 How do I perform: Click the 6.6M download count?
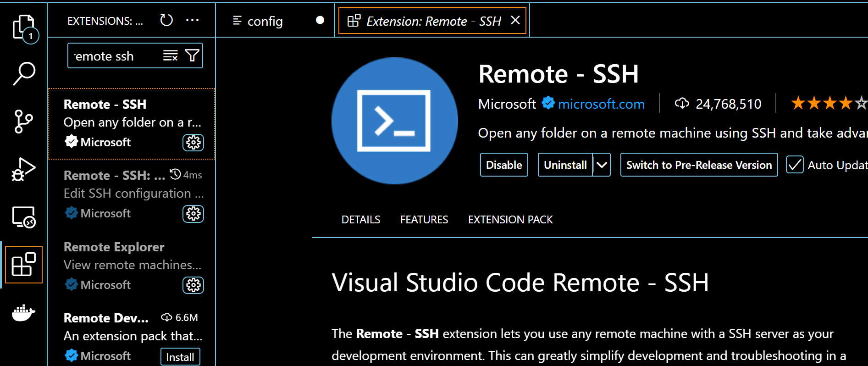pyautogui.click(x=179, y=317)
